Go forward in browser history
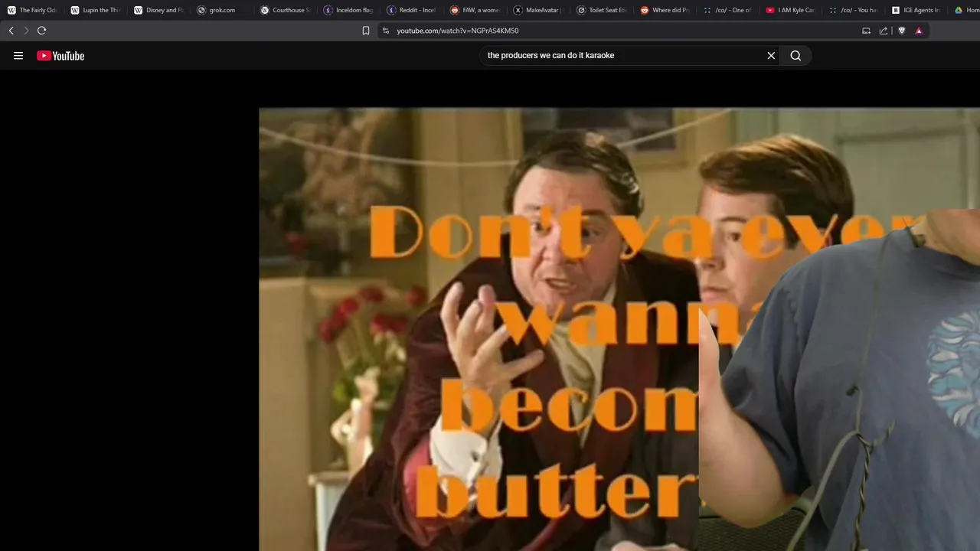The image size is (980, 551). (26, 31)
